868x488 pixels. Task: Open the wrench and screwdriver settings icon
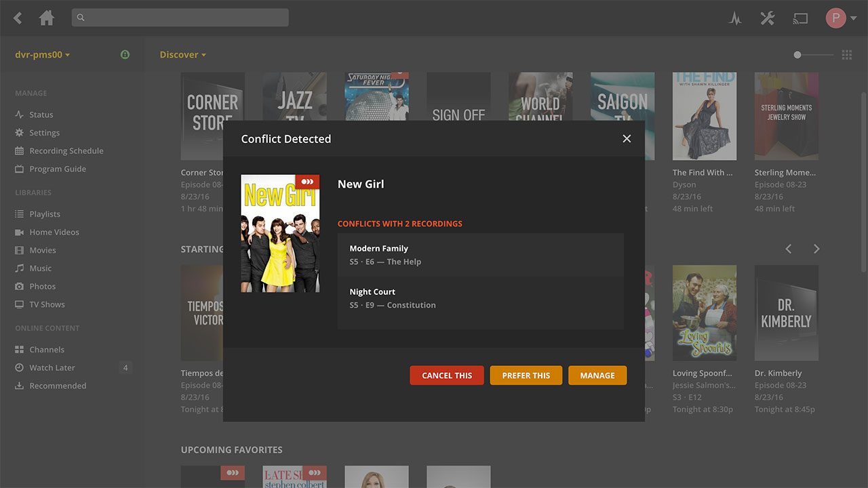(768, 18)
